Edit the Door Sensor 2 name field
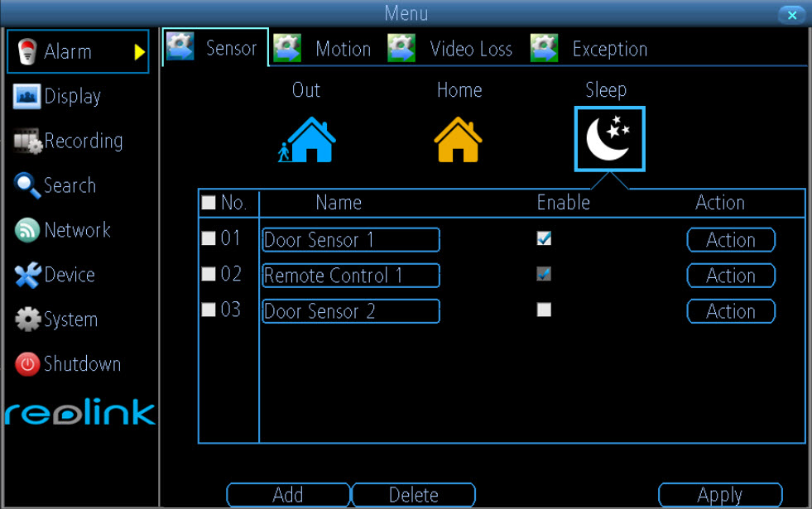This screenshot has width=812, height=509. [351, 311]
